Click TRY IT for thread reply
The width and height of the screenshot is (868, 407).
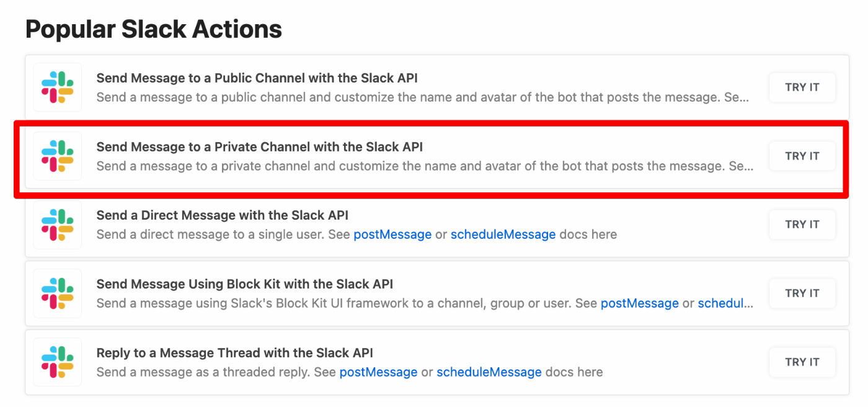point(802,362)
